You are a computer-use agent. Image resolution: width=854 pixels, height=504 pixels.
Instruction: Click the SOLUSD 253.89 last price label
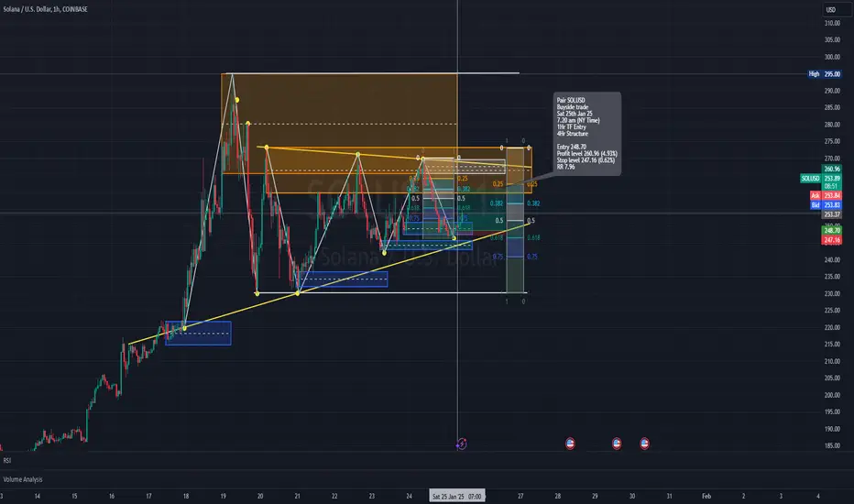point(821,178)
